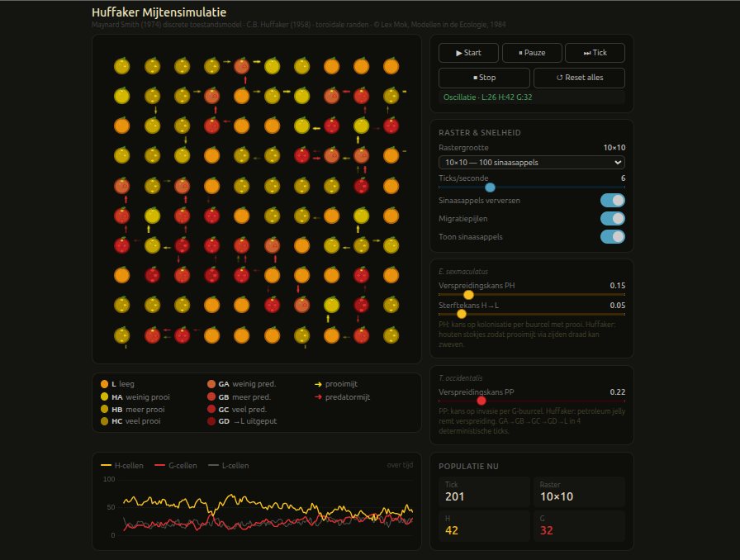Viewport: 740px width, 560px height.
Task: Turn off the Migratiepijlen toggle
Action: click(612, 218)
